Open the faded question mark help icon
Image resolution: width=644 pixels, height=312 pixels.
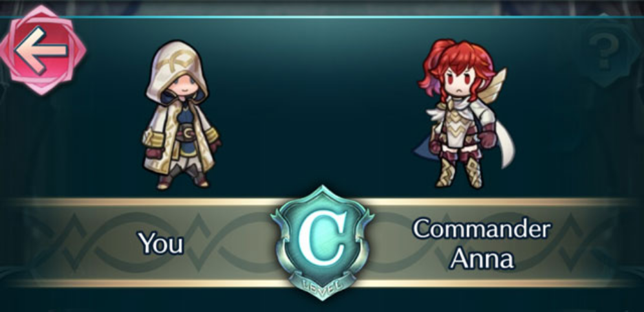pos(603,50)
